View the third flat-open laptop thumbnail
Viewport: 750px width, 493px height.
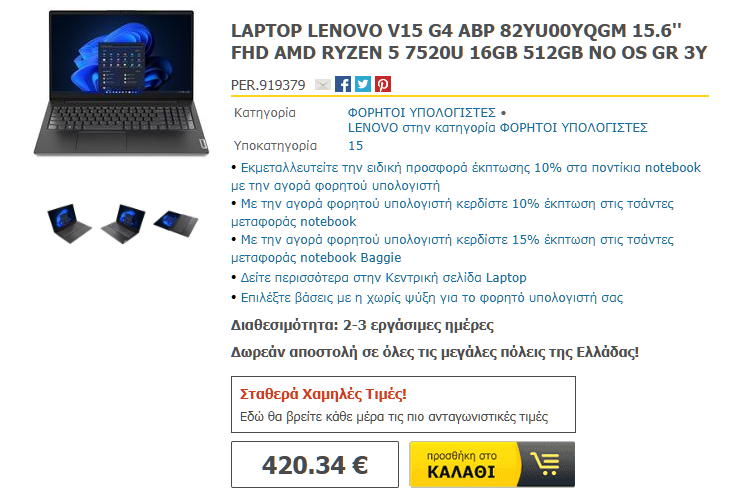(176, 223)
